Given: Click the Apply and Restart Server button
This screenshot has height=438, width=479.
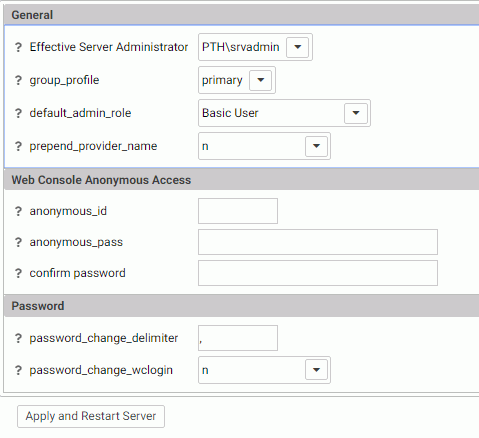Looking at the screenshot, I should (x=91, y=416).
